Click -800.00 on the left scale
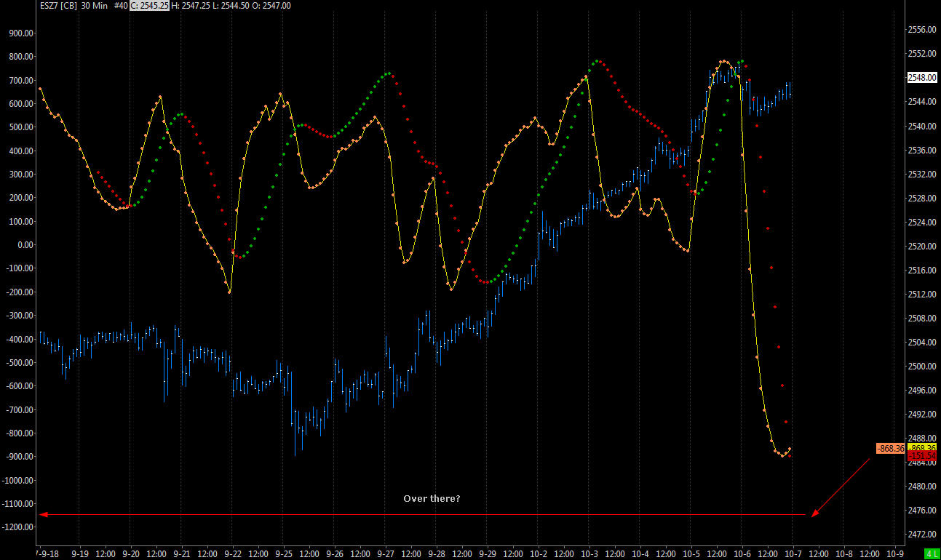 pos(20,433)
